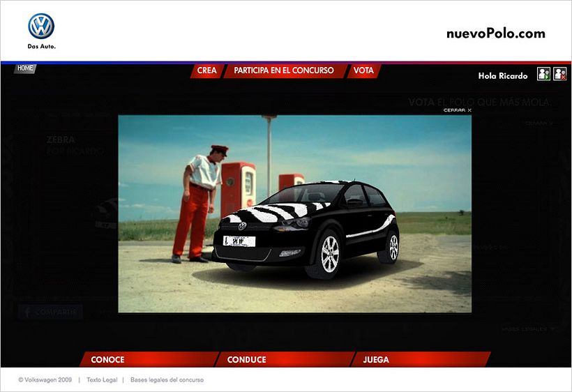Image resolution: width=572 pixels, height=392 pixels.
Task: Click the Hola Ricardo greeting text
Action: [x=503, y=76]
